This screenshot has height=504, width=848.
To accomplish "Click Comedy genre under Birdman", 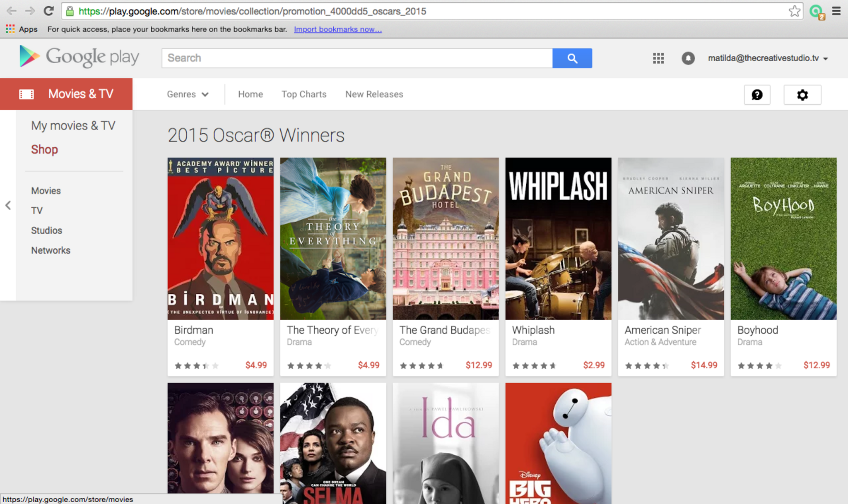I will (190, 342).
